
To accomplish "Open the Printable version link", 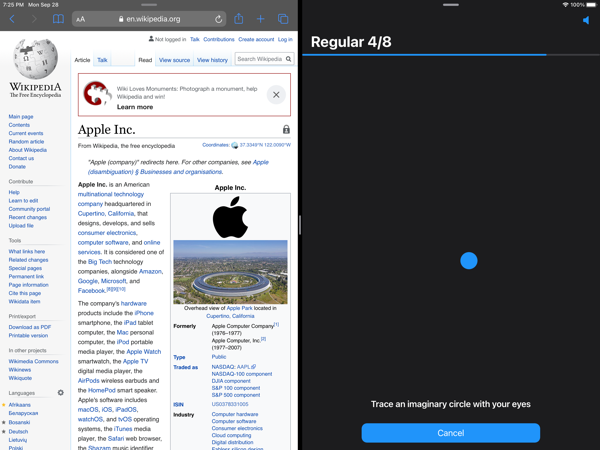I will [x=28, y=336].
